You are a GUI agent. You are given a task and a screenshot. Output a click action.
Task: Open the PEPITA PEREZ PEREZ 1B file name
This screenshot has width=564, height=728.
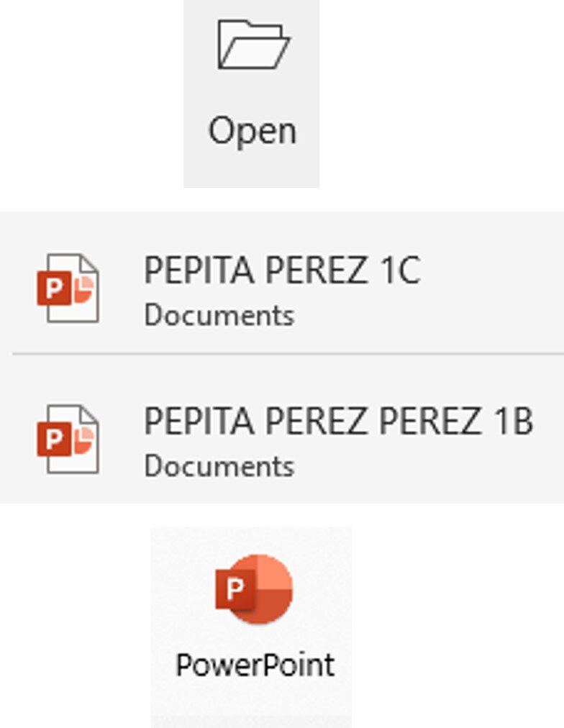tap(338, 422)
